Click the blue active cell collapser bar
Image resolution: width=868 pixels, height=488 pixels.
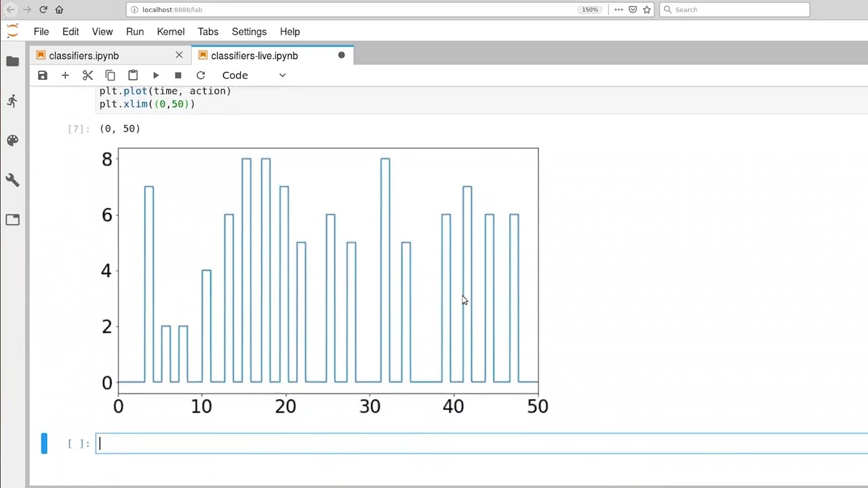click(x=44, y=443)
